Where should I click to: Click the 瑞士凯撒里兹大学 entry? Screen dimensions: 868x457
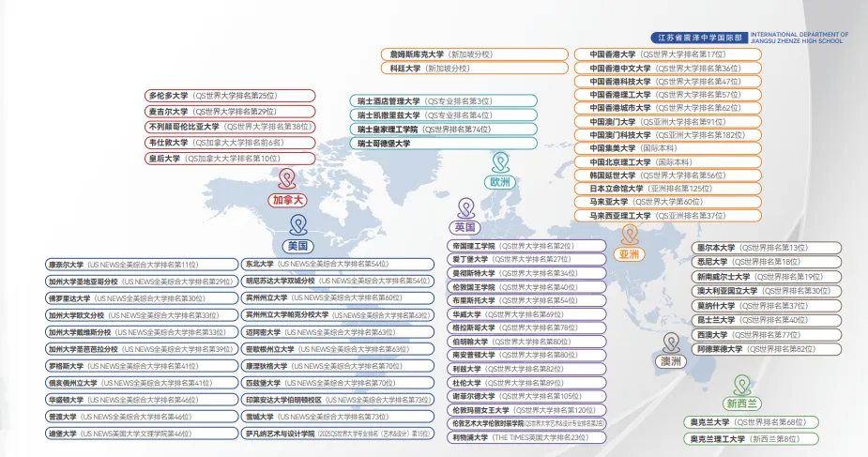(x=444, y=115)
